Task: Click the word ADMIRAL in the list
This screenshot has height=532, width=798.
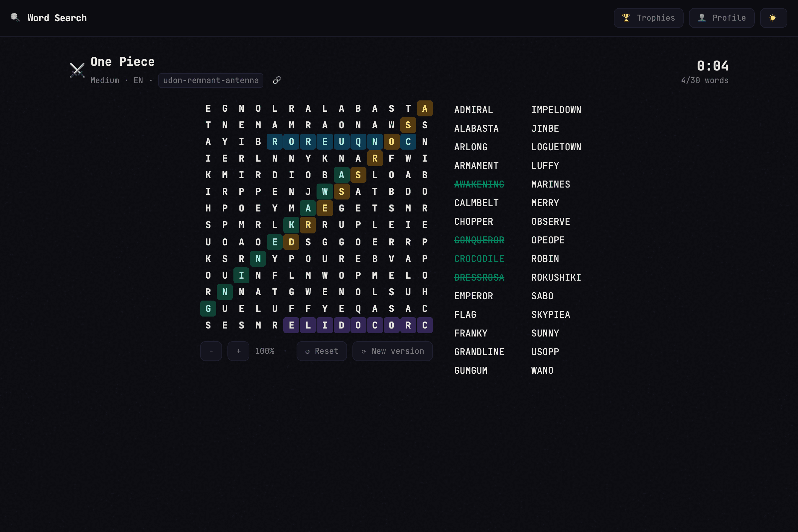Action: 473,110
